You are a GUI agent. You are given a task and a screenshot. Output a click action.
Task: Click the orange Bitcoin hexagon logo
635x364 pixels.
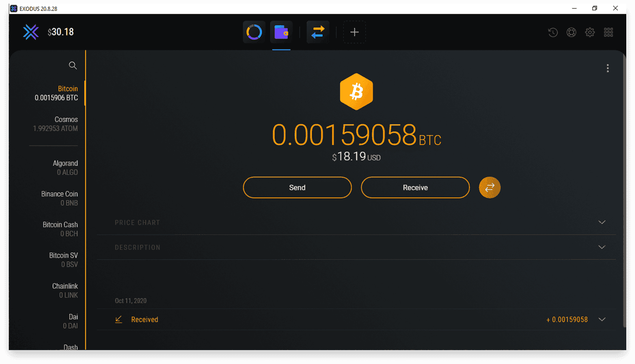point(356,92)
